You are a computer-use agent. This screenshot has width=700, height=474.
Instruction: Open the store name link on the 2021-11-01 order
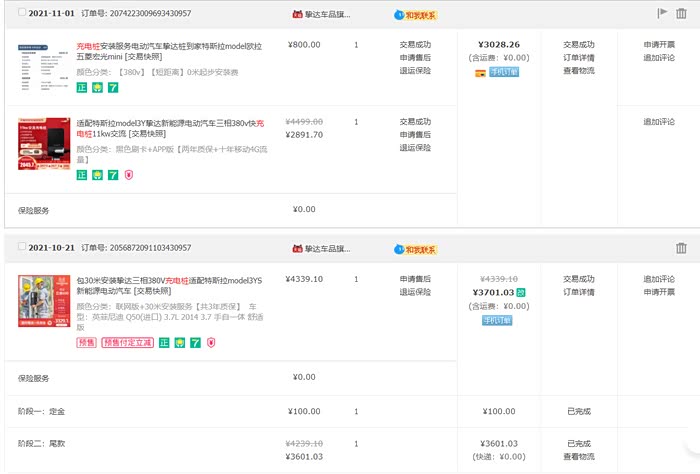327,14
